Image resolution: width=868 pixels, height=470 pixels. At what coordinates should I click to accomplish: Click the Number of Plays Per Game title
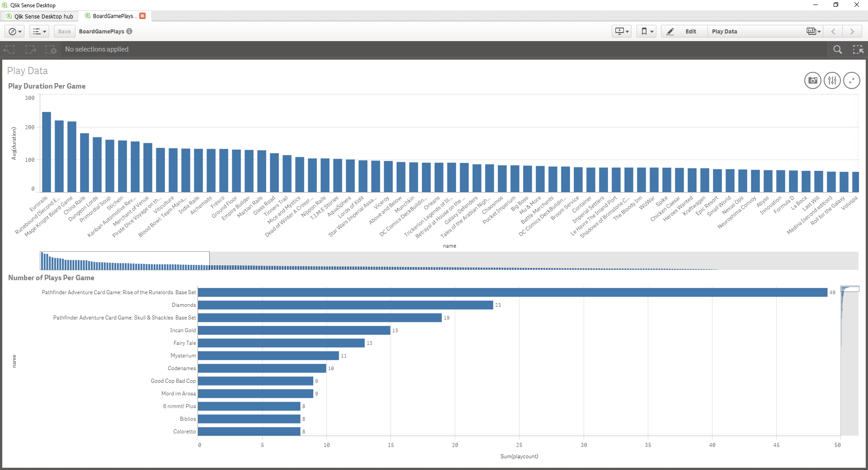[x=51, y=277]
